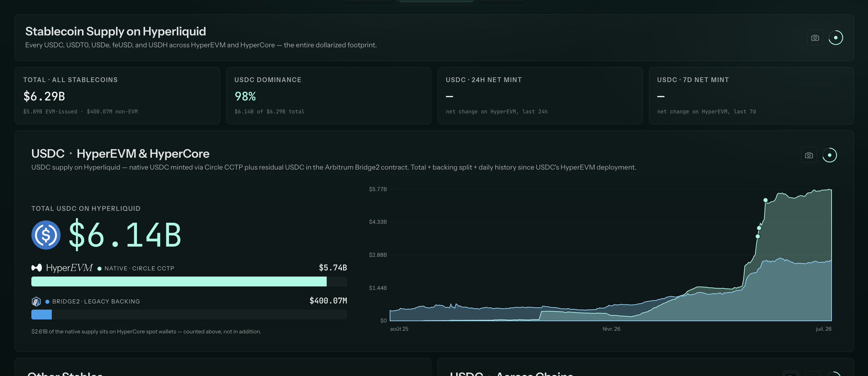
Task: Click the '$2.61B of the native supply' footnote
Action: click(146, 331)
